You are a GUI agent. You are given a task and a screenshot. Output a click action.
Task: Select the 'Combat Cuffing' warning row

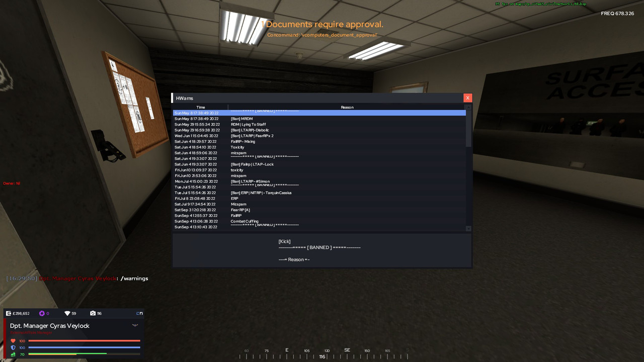(319, 221)
